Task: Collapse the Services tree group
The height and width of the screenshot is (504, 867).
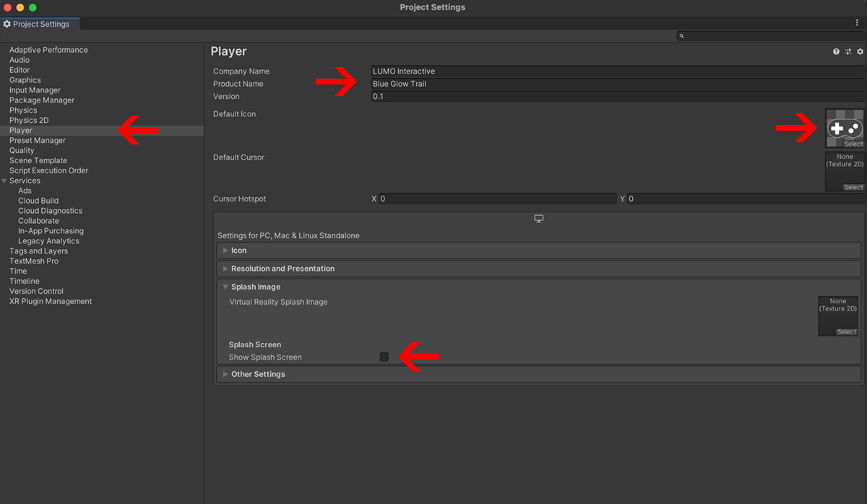Action: 5,181
